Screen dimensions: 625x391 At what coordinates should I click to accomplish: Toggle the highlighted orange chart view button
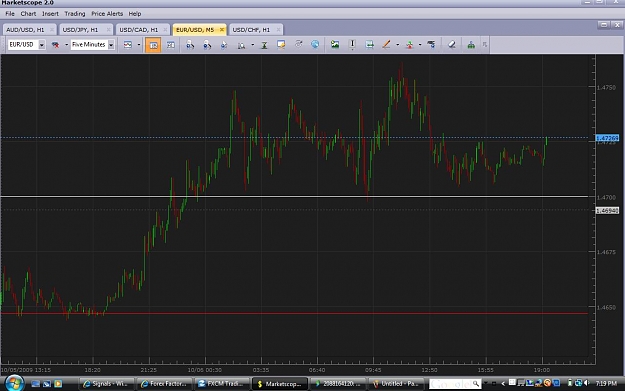pos(153,45)
